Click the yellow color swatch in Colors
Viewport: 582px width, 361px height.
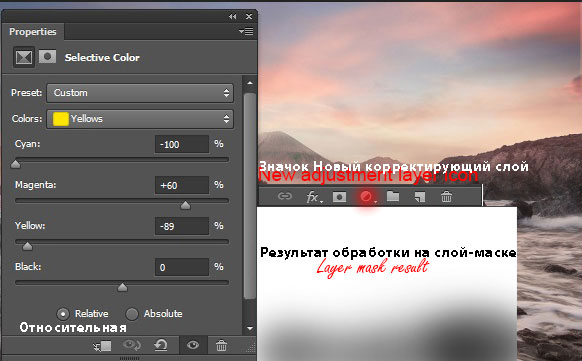point(61,119)
